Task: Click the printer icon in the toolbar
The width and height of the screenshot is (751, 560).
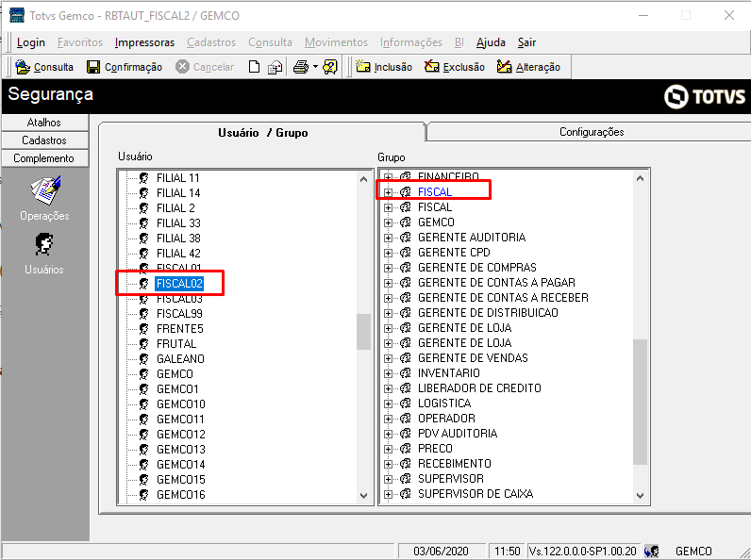Action: [301, 67]
